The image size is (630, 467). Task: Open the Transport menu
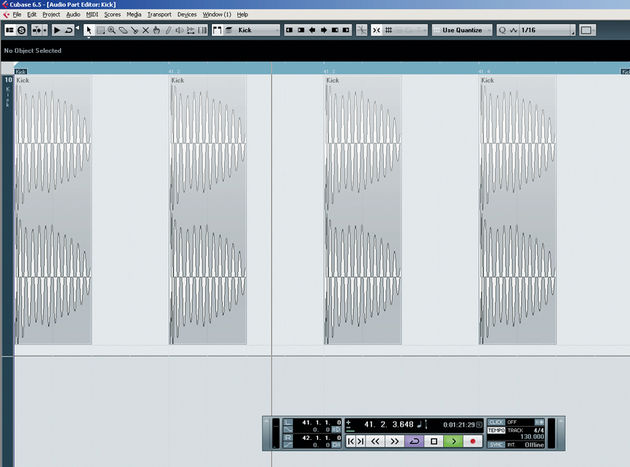[159, 14]
